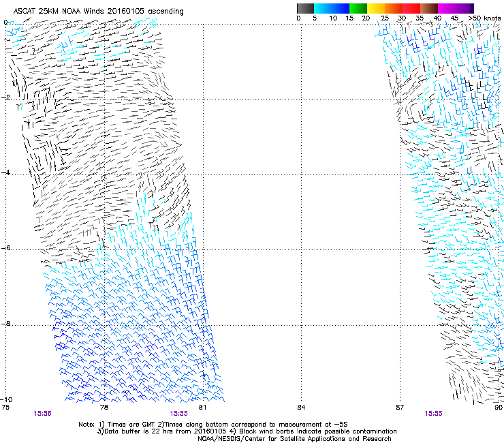Select the magenta 40-45 knots color segment

(x=447, y=8)
